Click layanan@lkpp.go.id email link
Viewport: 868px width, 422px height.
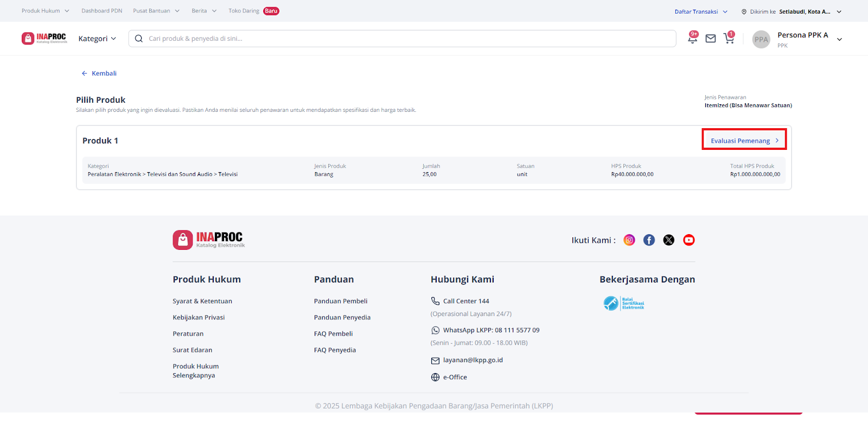pyautogui.click(x=473, y=360)
